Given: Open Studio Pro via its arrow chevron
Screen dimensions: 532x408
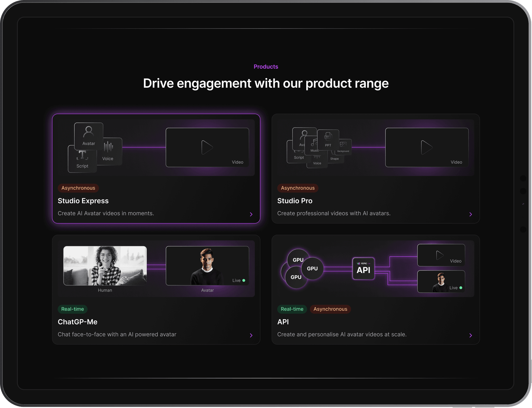Looking at the screenshot, I should [x=470, y=214].
